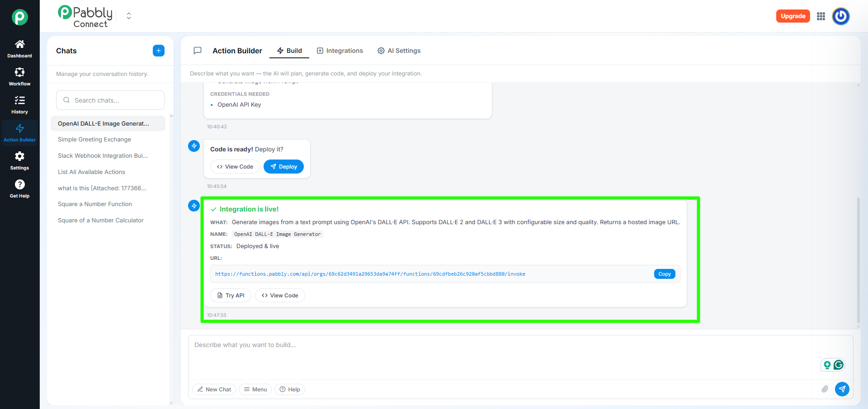Open the Square of a Number Calculator chat
Image resolution: width=868 pixels, height=409 pixels.
point(108,221)
